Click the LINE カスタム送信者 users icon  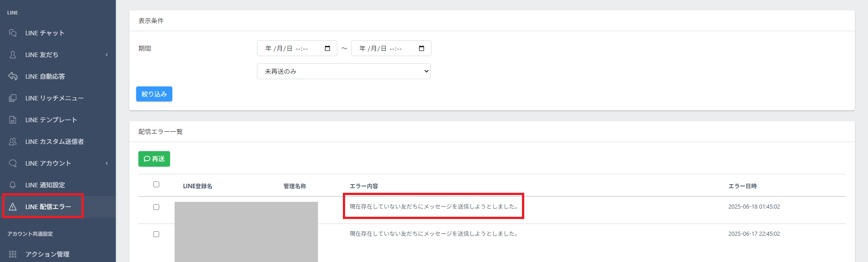pyautogui.click(x=13, y=142)
